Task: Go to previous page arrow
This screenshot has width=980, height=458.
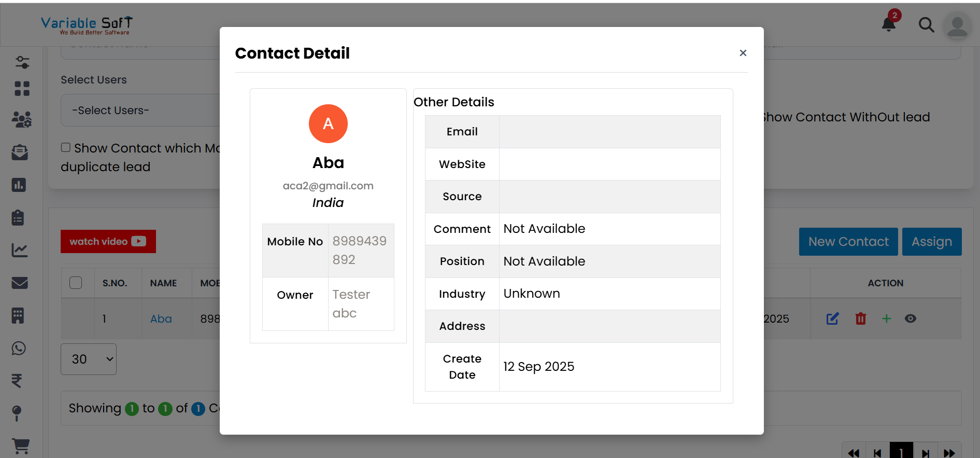Action: coord(877,453)
